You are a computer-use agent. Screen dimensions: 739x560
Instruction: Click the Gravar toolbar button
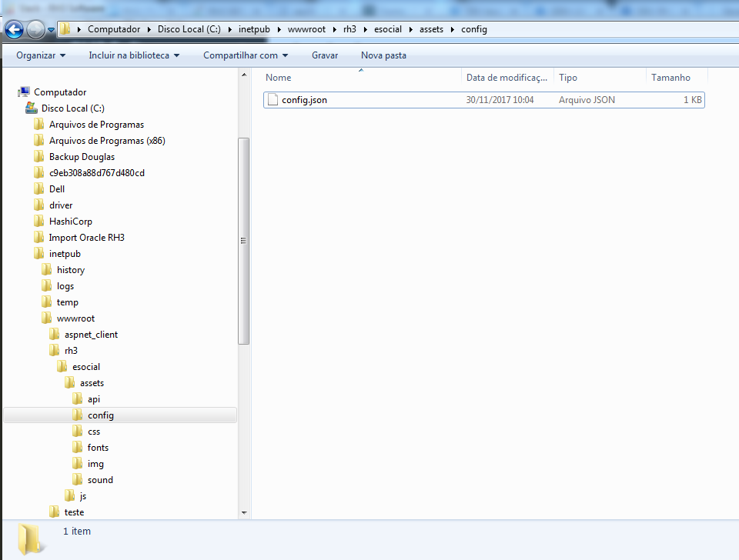tap(325, 55)
